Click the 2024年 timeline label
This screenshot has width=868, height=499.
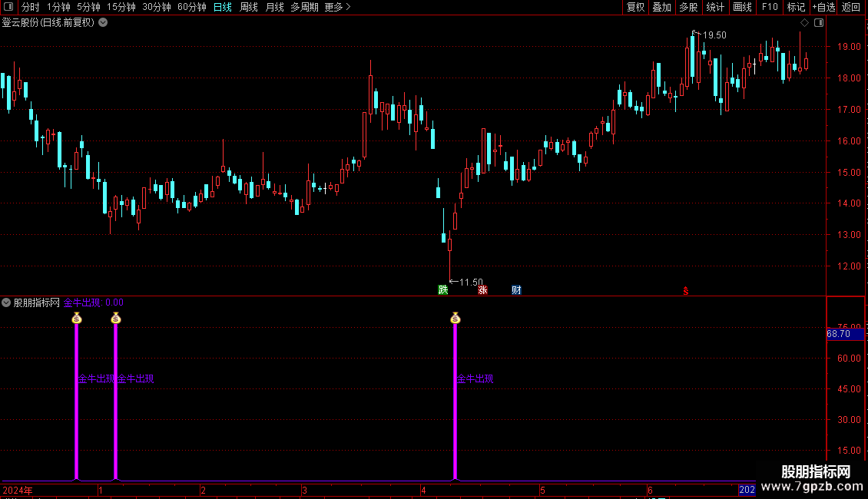18,490
